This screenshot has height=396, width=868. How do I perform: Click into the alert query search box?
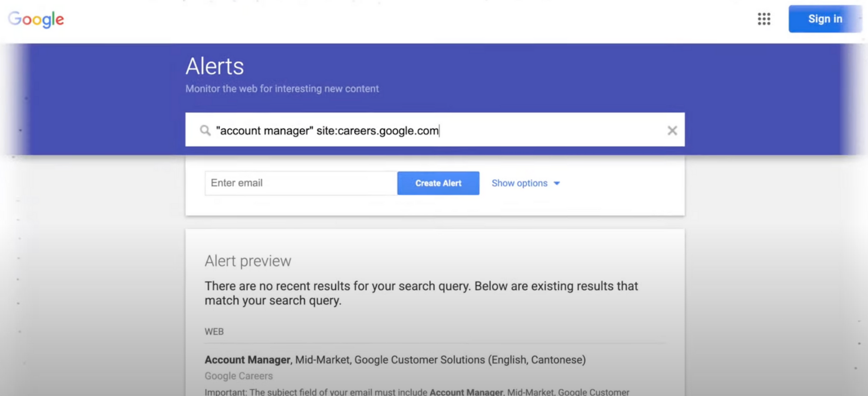coord(435,130)
